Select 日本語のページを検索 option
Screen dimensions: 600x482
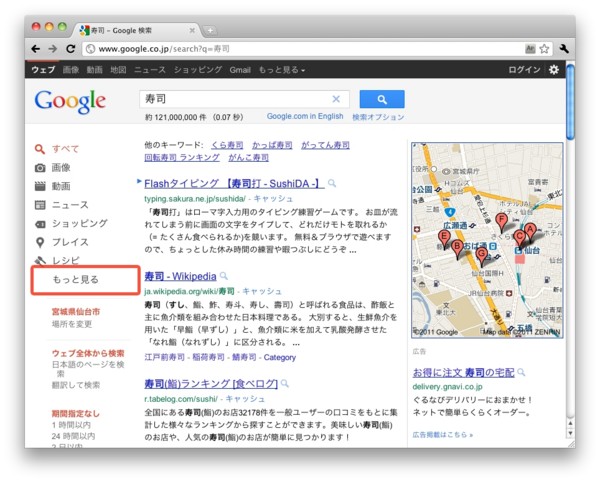88,369
